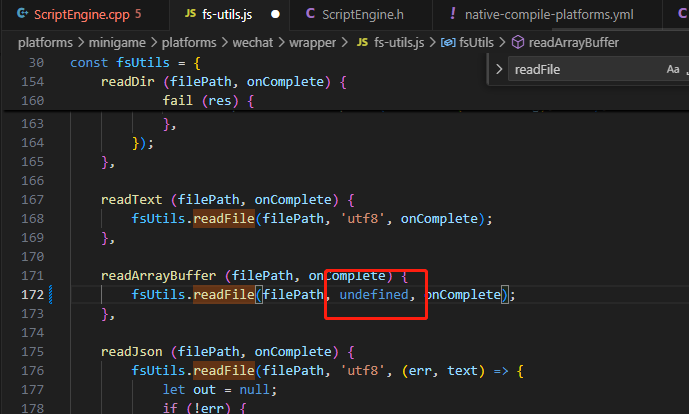Click the JS icon on fs-utils.js tab
Viewport: 689px width, 414px height.
tap(190, 14)
